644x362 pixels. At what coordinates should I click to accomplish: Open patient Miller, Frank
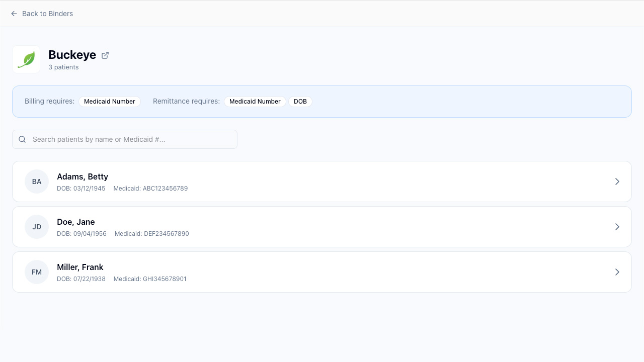(x=322, y=272)
